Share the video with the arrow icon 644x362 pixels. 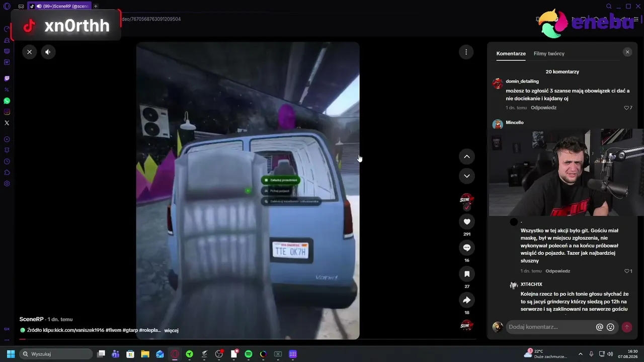coord(467,300)
